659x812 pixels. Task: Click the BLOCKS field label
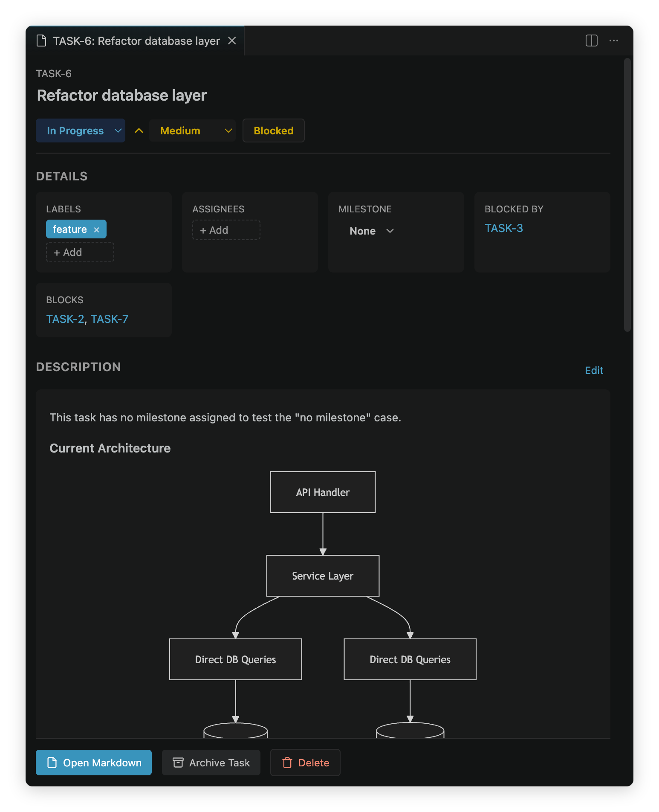click(x=65, y=300)
